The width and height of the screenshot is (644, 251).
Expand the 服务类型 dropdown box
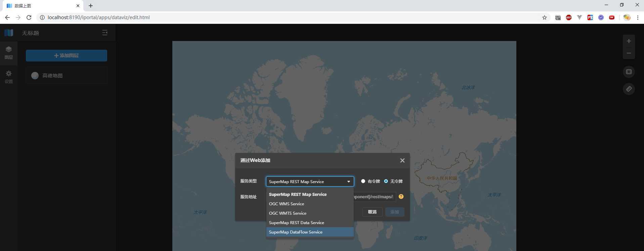pos(310,181)
